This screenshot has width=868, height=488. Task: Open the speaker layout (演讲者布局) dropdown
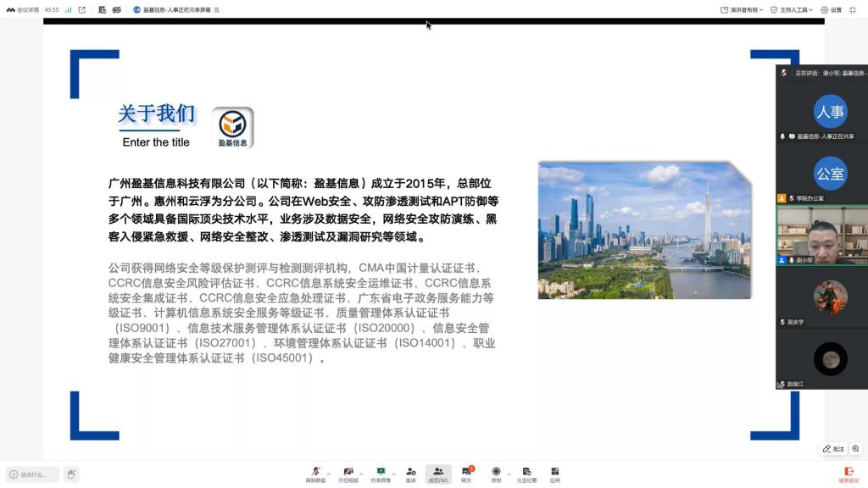[741, 10]
